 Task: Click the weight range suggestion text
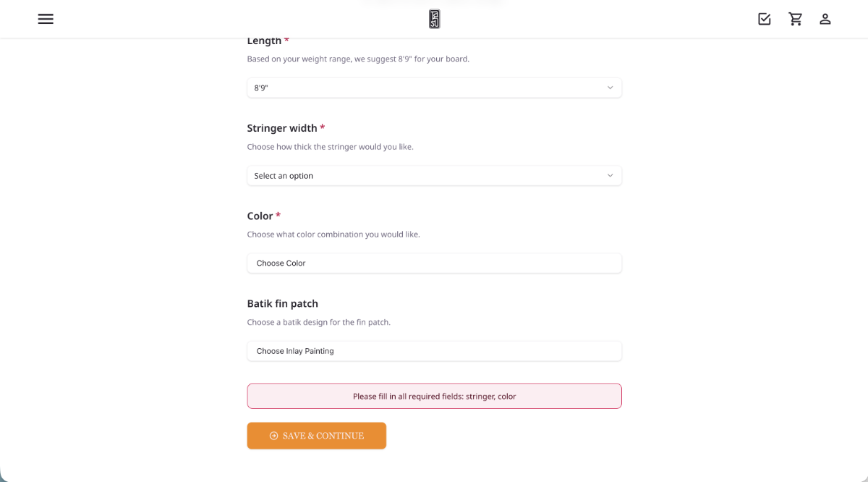tap(358, 59)
